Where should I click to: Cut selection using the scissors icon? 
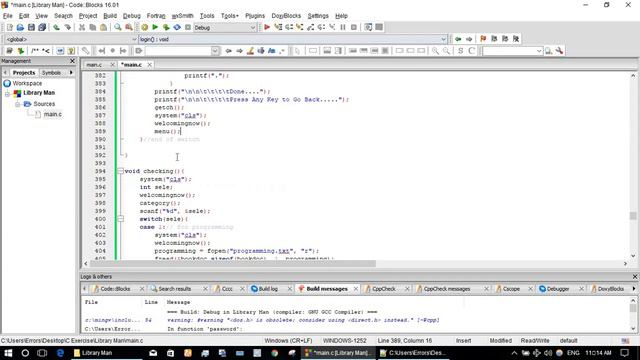[x=82, y=27]
